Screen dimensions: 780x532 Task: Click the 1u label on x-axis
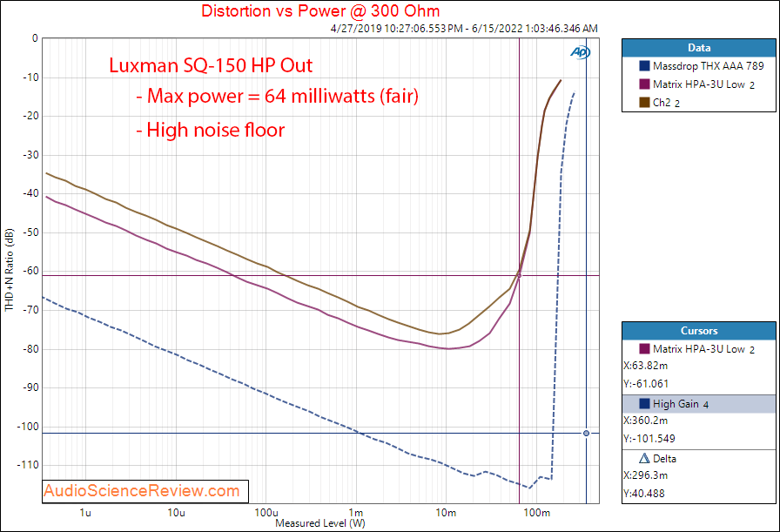point(85,513)
